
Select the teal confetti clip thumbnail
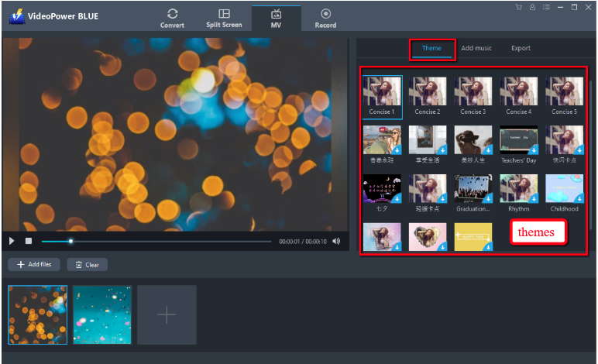coord(102,315)
